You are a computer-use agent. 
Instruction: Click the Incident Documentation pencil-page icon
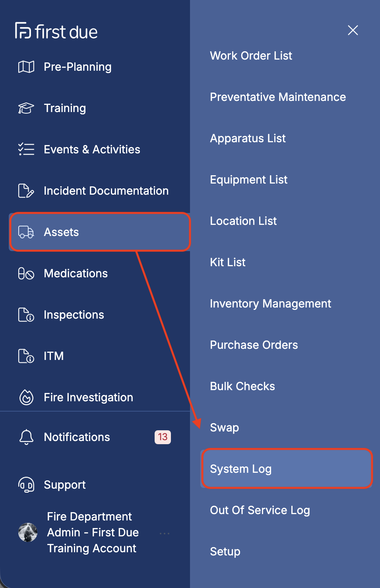tap(26, 191)
